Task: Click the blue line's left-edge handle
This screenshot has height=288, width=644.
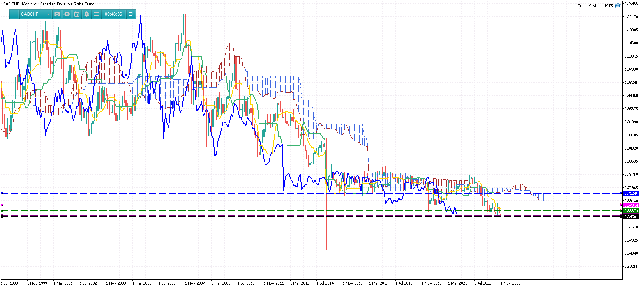Action: coord(2,193)
